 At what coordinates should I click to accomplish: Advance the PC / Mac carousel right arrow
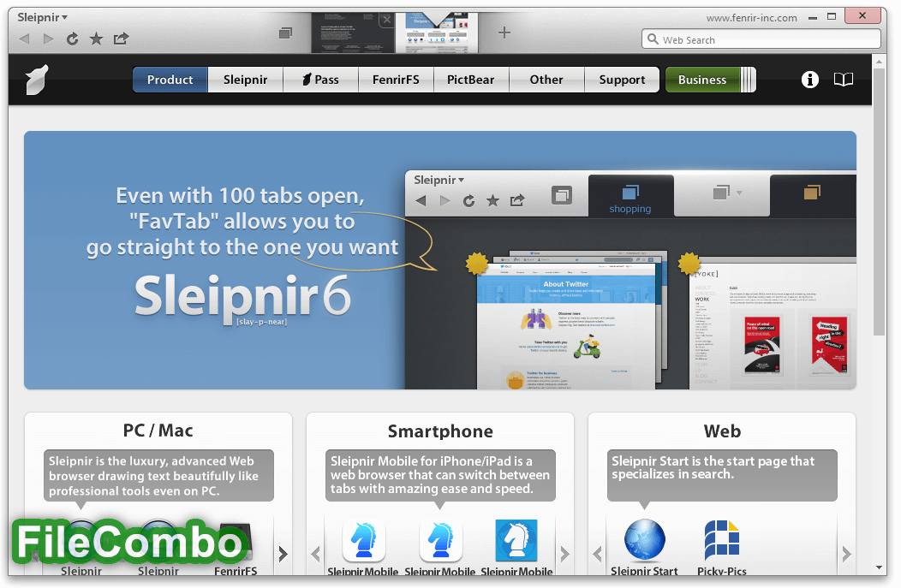pos(283,554)
